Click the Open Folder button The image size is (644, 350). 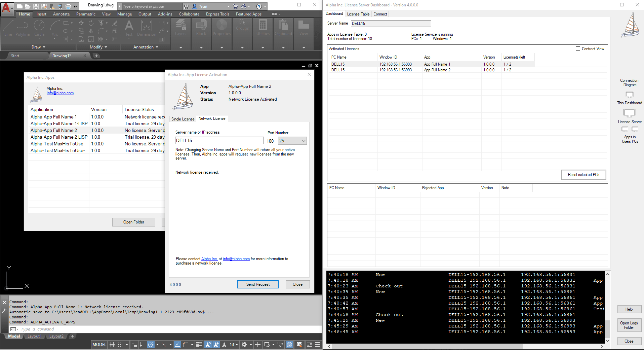[134, 222]
